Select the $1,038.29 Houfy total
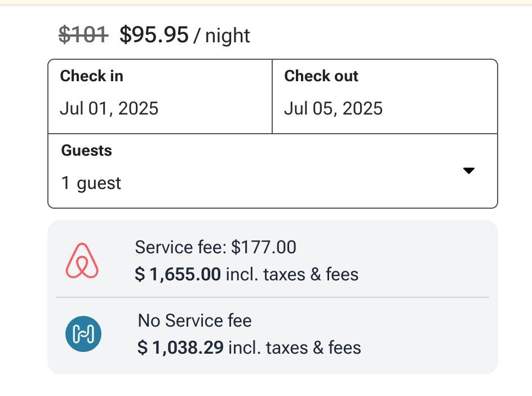This screenshot has height=396, width=532. click(180, 347)
